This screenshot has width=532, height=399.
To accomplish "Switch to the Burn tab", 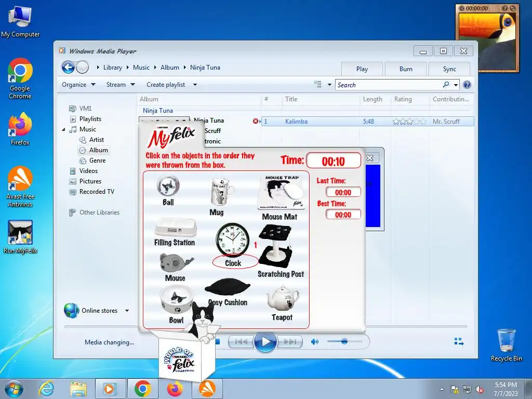I will (x=406, y=69).
